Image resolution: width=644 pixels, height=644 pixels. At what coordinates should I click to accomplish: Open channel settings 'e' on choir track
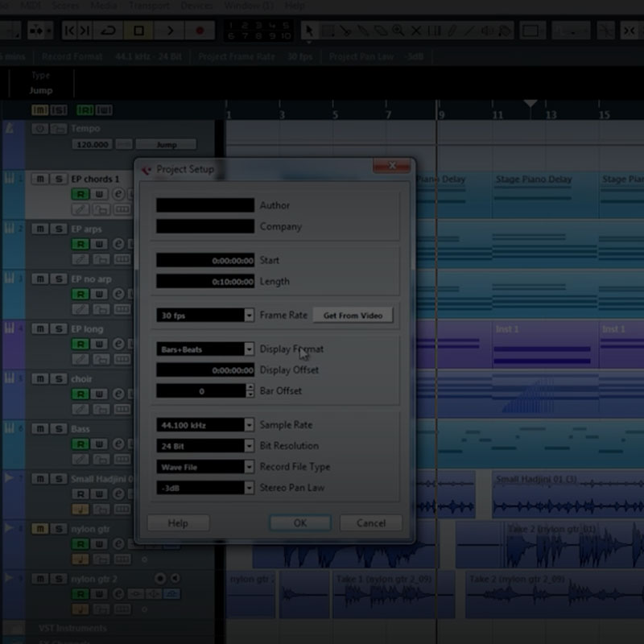click(118, 394)
